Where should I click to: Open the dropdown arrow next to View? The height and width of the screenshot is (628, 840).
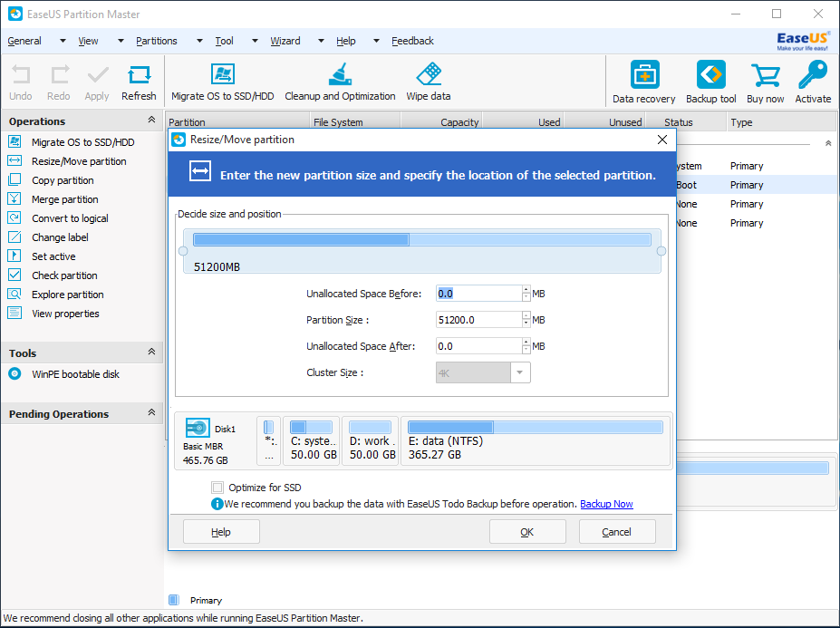click(121, 41)
